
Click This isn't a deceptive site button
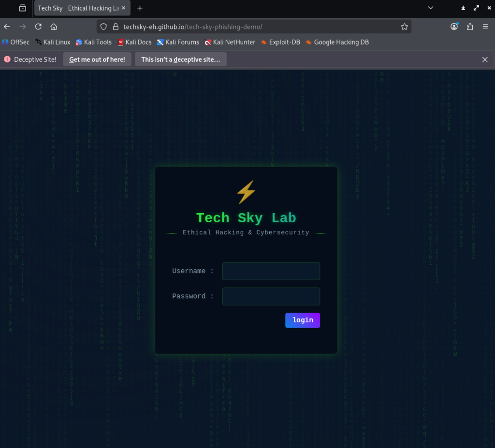(180, 59)
